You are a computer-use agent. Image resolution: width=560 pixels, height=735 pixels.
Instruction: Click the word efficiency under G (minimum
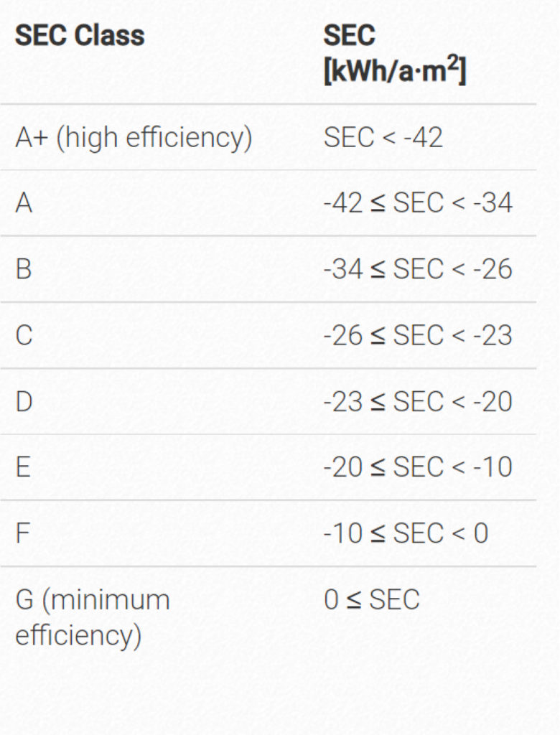[78, 636]
